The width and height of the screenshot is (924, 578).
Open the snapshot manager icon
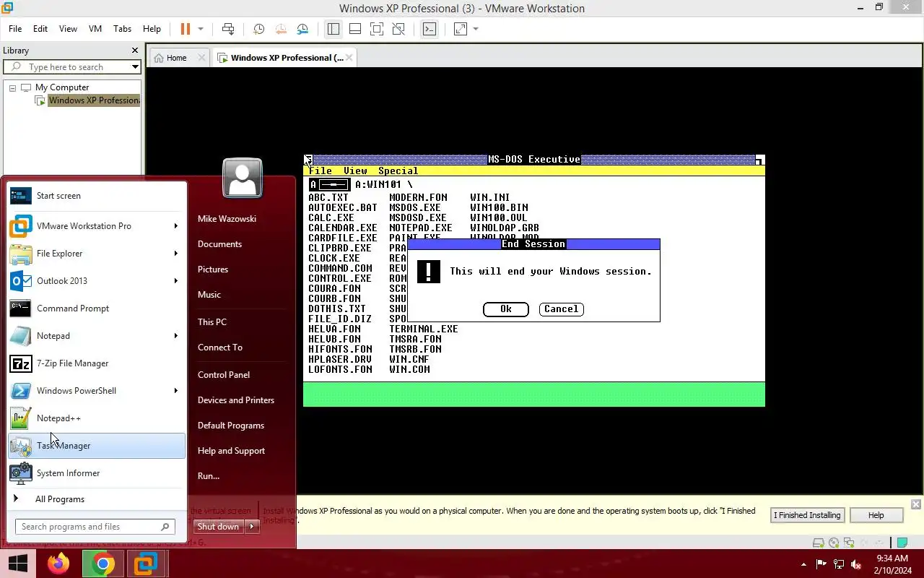coord(302,29)
